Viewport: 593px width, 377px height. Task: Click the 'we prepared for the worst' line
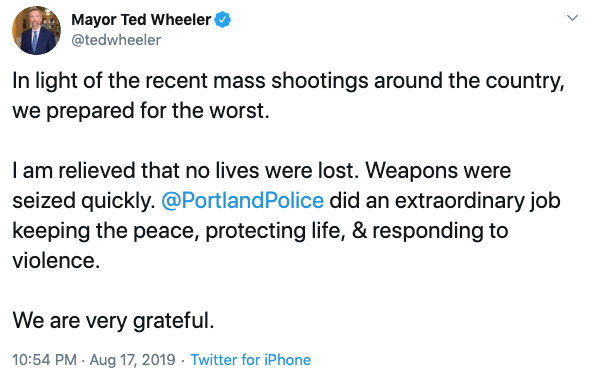tap(141, 110)
